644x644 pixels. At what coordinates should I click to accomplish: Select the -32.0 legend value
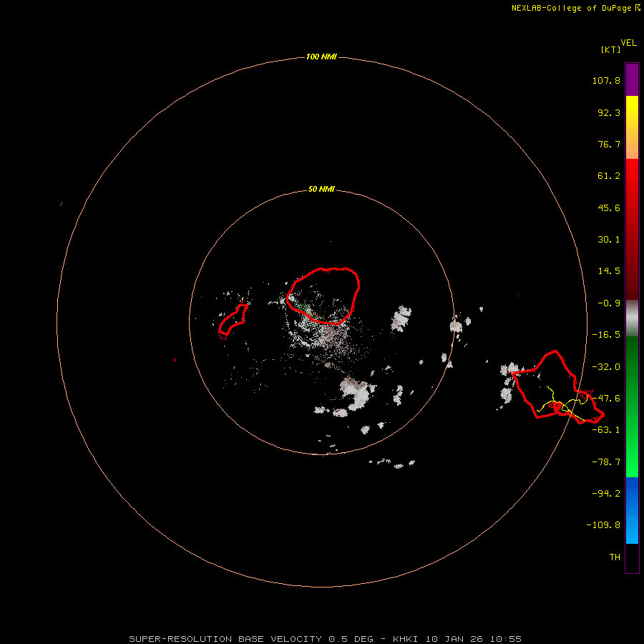tap(606, 367)
